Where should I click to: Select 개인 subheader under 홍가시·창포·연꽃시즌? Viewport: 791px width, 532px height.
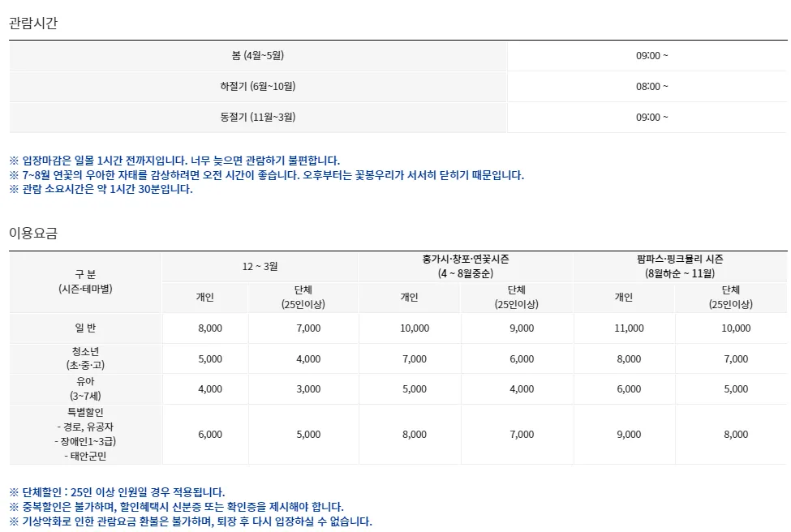(x=409, y=297)
